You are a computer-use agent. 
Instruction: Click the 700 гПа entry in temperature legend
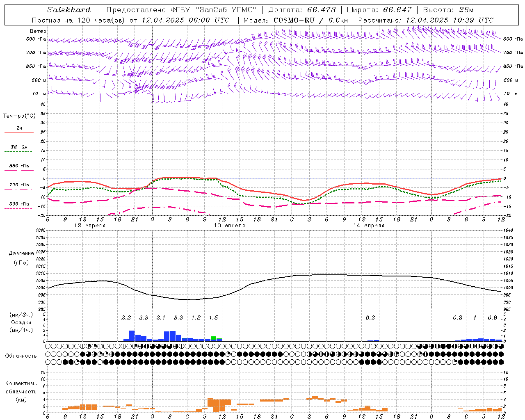pyautogui.click(x=19, y=185)
